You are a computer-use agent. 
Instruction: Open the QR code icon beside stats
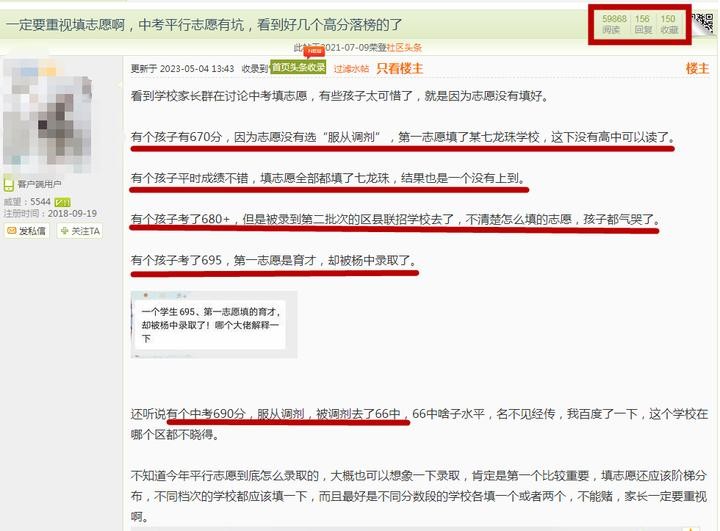pyautogui.click(x=704, y=24)
